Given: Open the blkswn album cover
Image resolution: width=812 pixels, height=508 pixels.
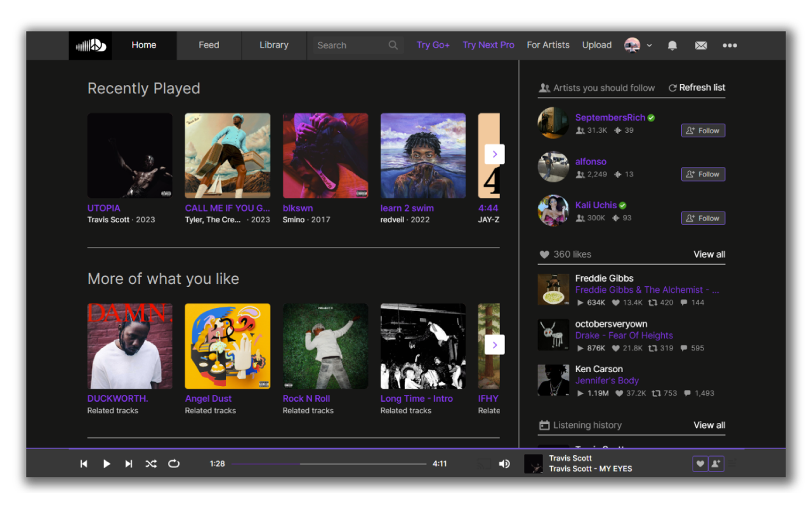Looking at the screenshot, I should point(325,156).
